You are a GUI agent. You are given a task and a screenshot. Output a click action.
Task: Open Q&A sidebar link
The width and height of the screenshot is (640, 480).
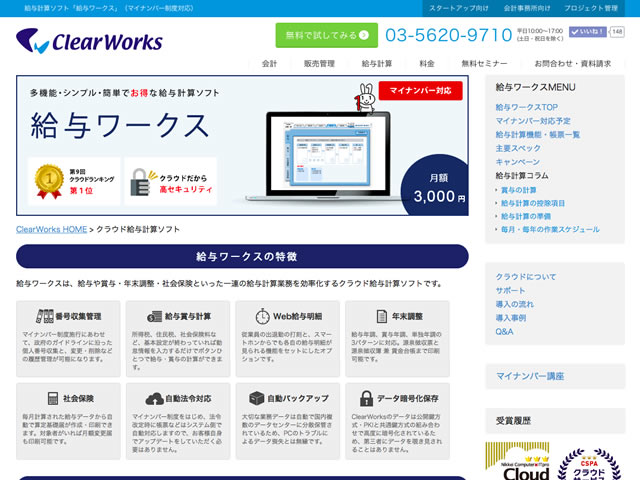pyautogui.click(x=504, y=332)
